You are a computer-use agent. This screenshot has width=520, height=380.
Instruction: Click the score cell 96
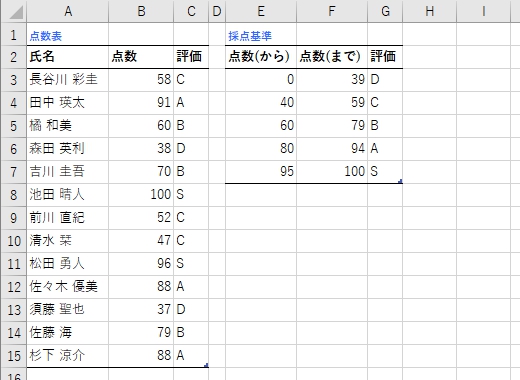pos(141,264)
